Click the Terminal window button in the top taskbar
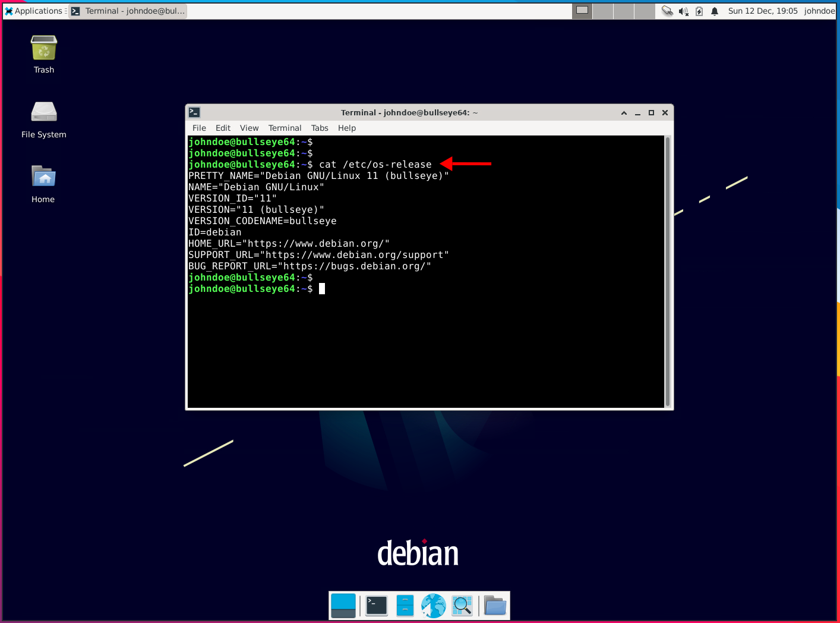 pos(128,11)
